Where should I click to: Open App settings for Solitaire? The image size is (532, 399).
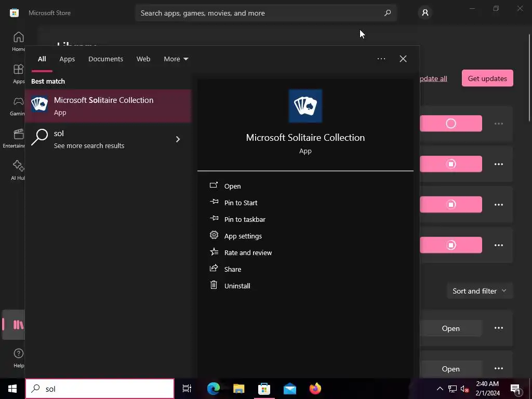(x=243, y=236)
